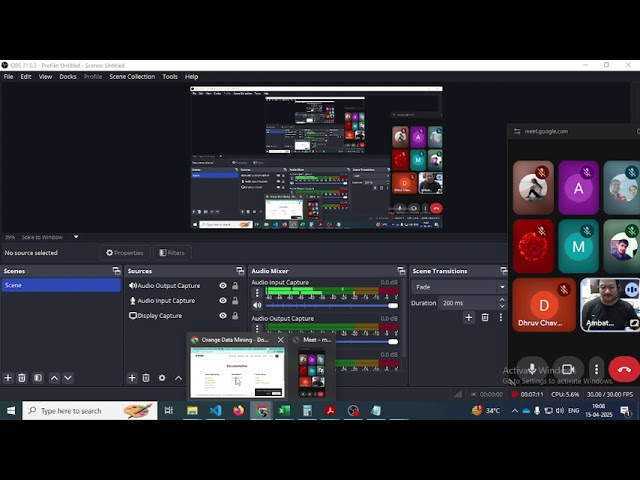Remove selected source with trash icon
Screen dimensions: 640x480
click(146, 378)
